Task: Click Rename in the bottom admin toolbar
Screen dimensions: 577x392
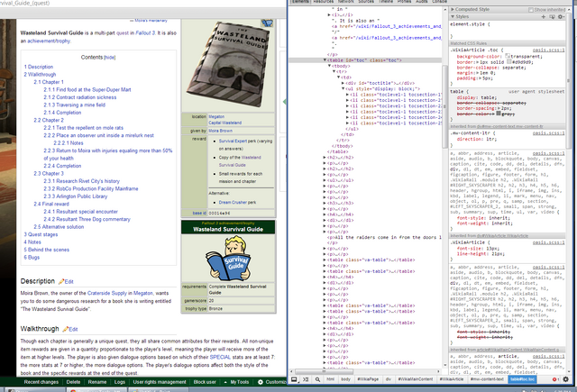Action: tap(97, 382)
